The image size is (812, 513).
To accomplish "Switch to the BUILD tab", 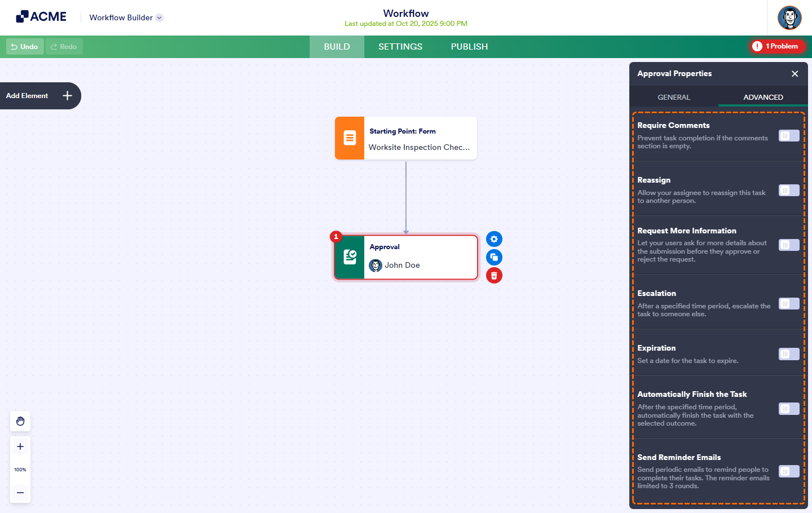I will pos(337,47).
